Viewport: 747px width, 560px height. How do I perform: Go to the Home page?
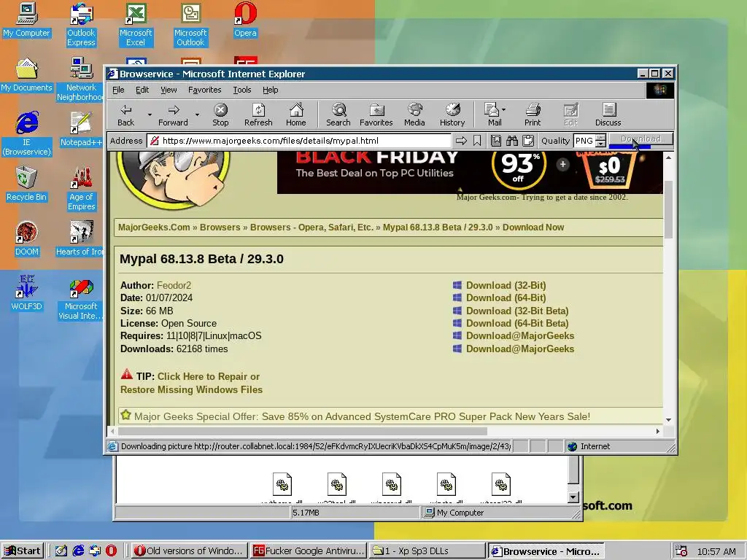tap(296, 115)
